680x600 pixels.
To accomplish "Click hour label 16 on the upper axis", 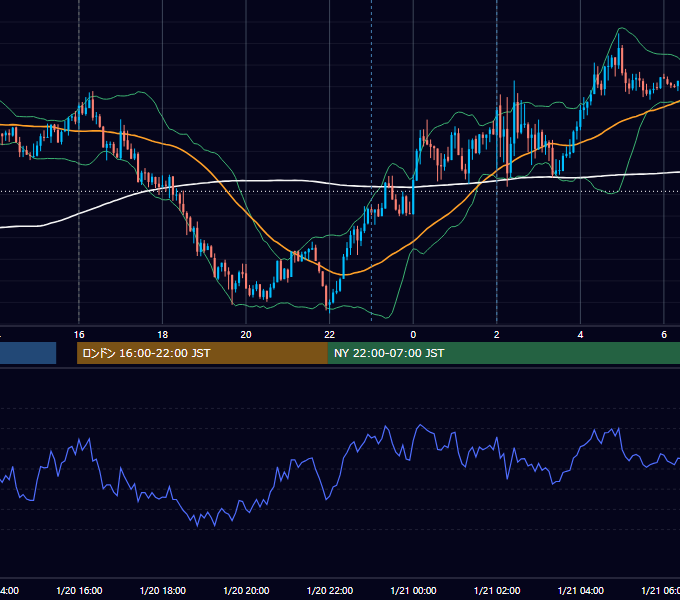I will (79, 335).
